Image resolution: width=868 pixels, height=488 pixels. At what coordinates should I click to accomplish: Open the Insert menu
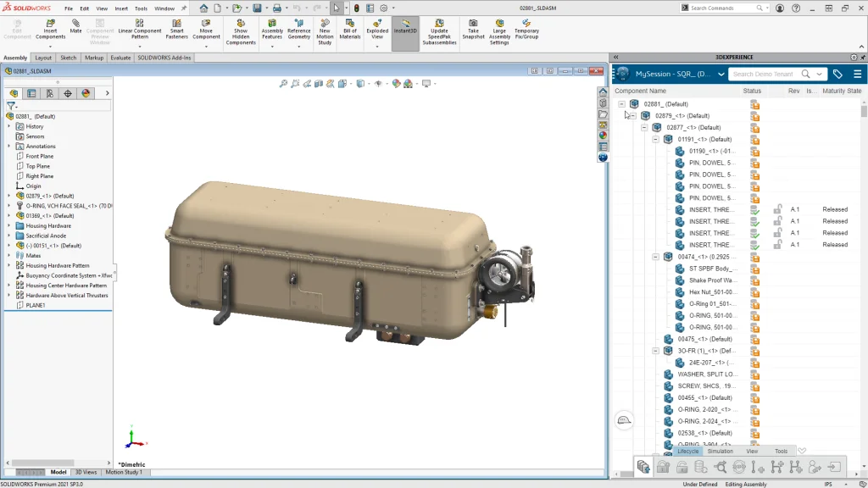pos(121,8)
